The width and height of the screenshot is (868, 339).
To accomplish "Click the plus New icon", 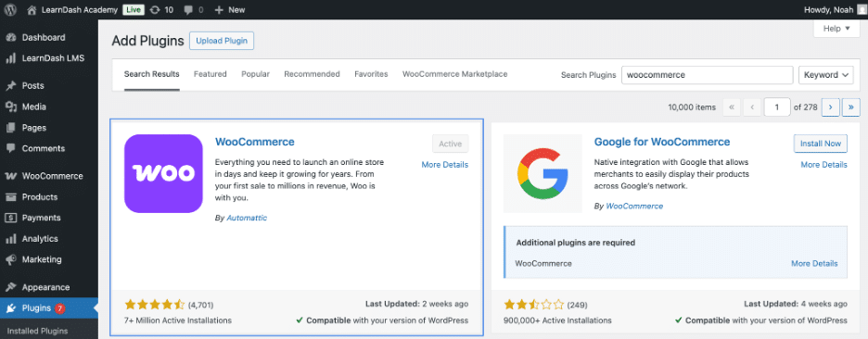I will (x=219, y=10).
